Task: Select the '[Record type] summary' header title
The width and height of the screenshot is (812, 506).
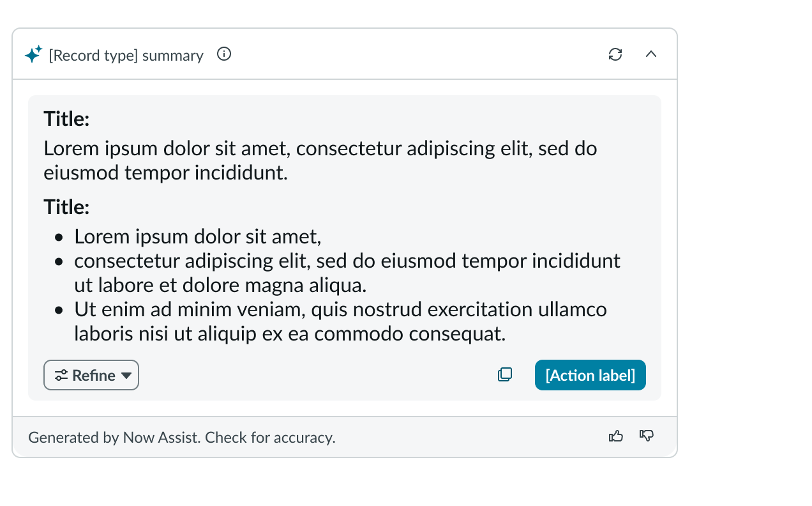Action: coord(126,56)
